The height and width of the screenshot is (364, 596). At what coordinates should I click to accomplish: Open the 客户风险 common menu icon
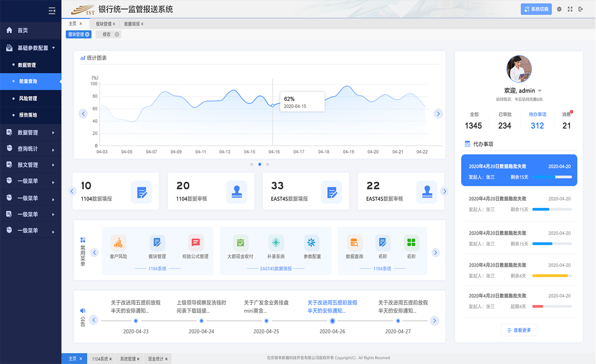[x=118, y=243]
